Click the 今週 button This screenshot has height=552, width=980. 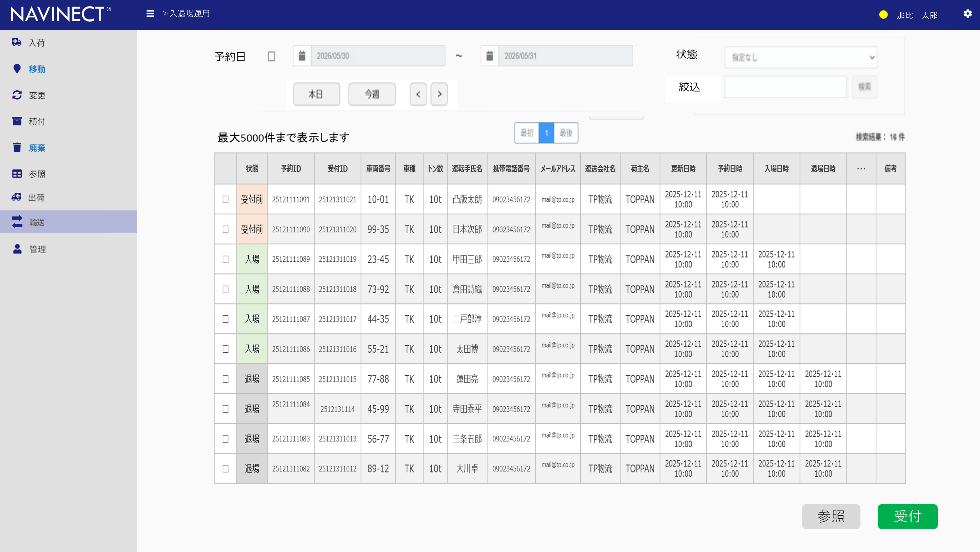tap(372, 94)
